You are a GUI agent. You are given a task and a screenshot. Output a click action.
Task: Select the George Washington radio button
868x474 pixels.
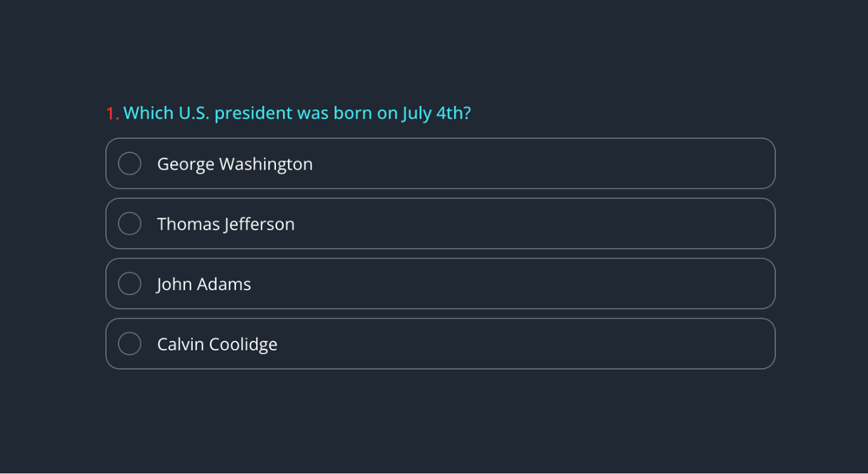point(129,163)
